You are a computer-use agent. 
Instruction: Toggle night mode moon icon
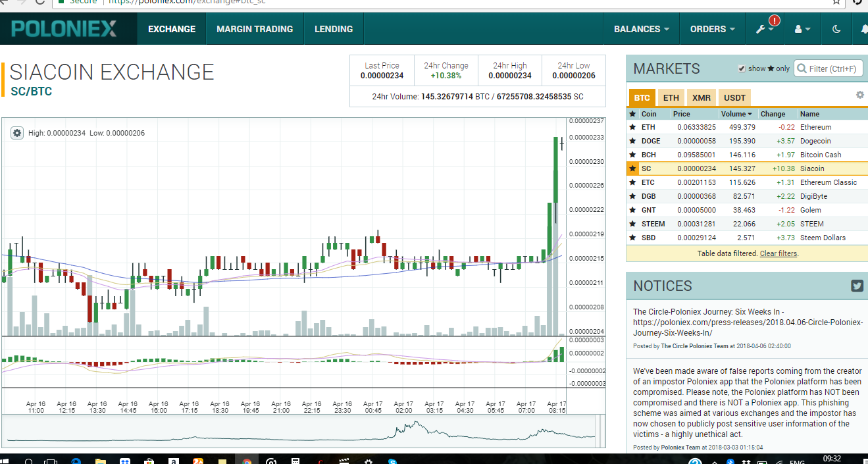coord(836,29)
